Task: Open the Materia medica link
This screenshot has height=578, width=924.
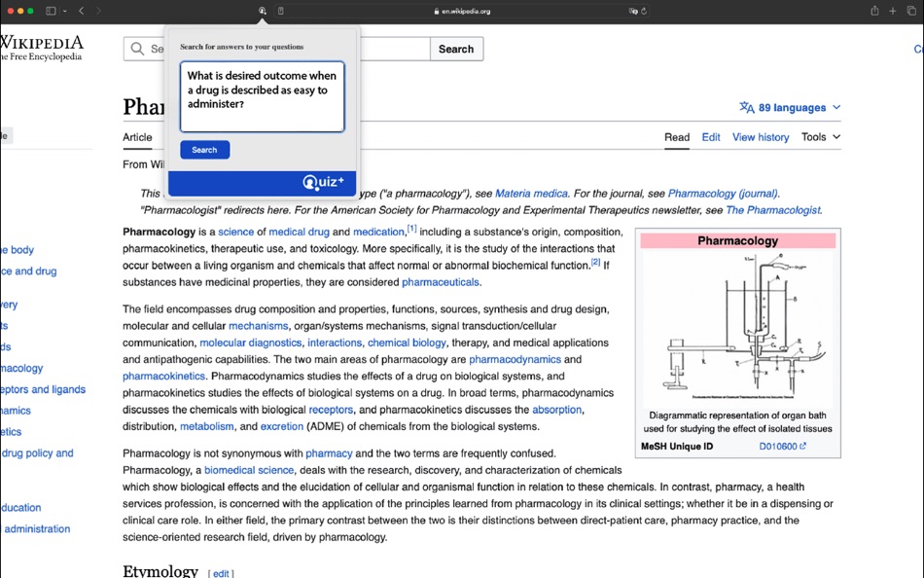Action: pyautogui.click(x=531, y=194)
